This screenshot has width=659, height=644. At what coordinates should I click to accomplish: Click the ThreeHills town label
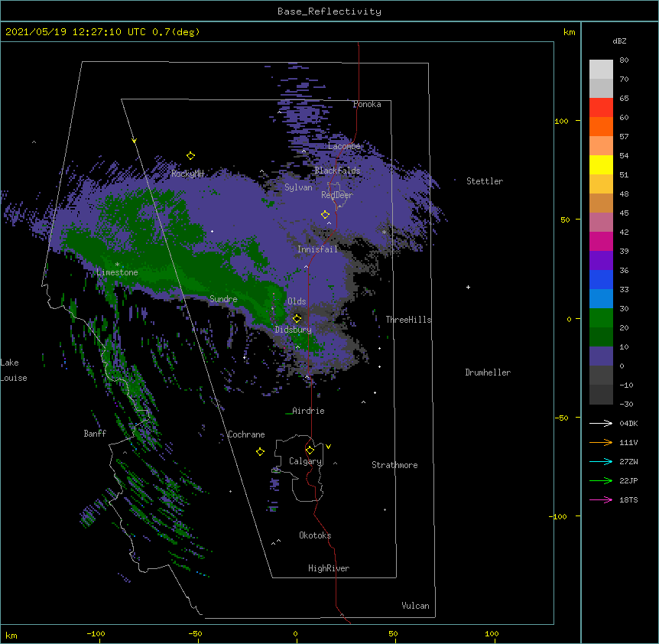click(x=408, y=320)
